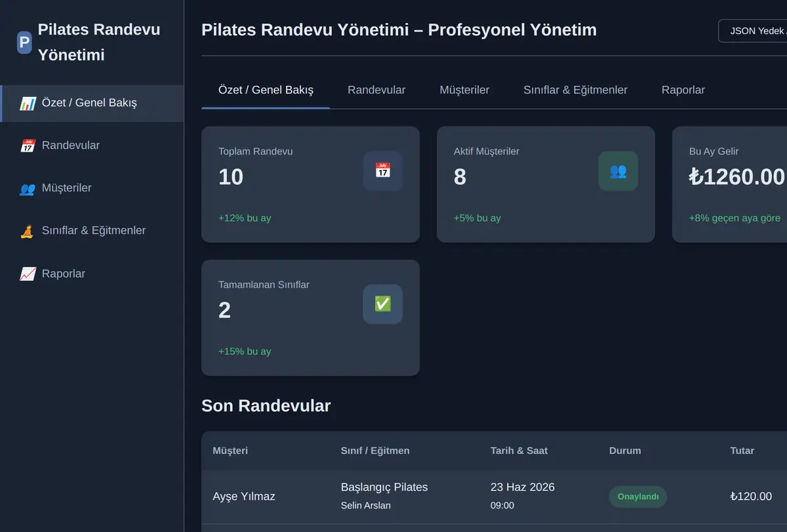This screenshot has height=532, width=787.
Task: Click the +15% bu ay label
Action: [245, 352]
